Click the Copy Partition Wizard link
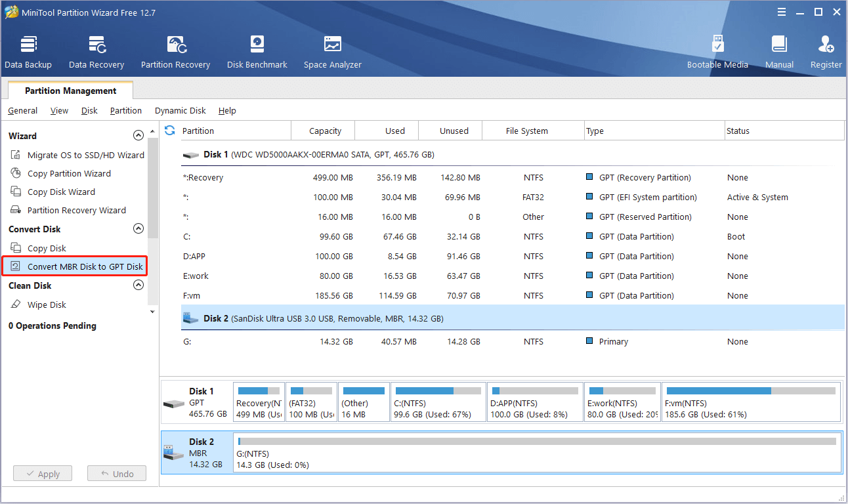848x504 pixels. coord(69,173)
